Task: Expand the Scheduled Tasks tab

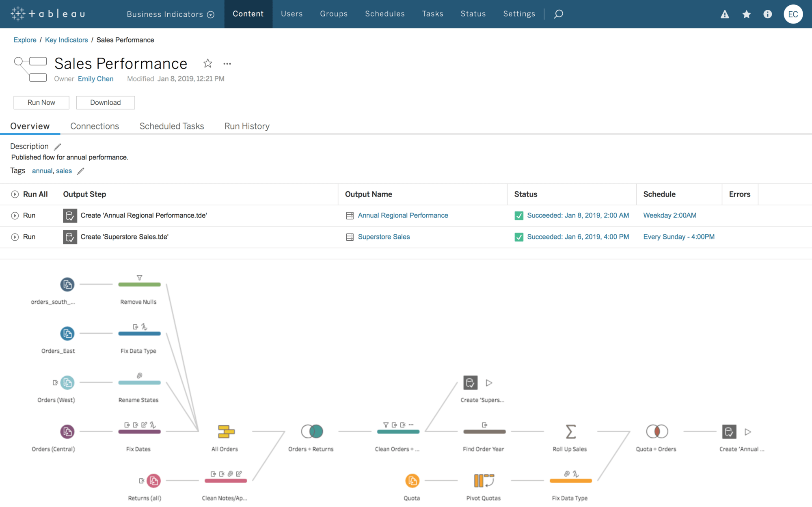Action: pos(171,125)
